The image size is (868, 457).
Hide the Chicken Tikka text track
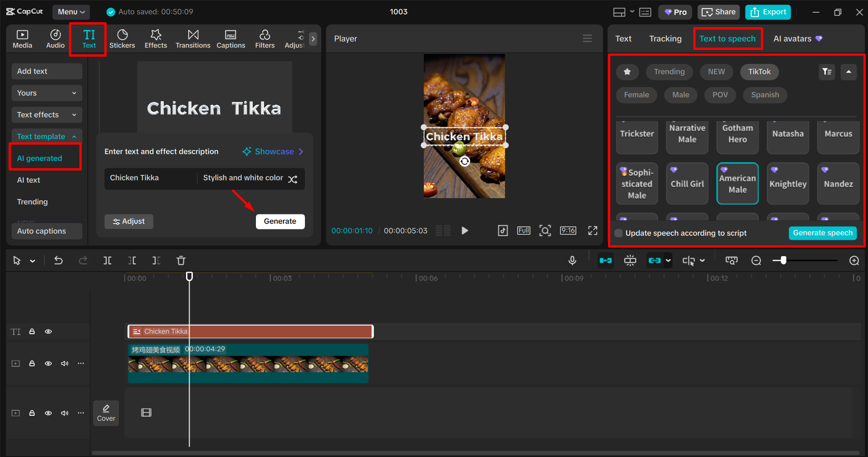point(48,331)
